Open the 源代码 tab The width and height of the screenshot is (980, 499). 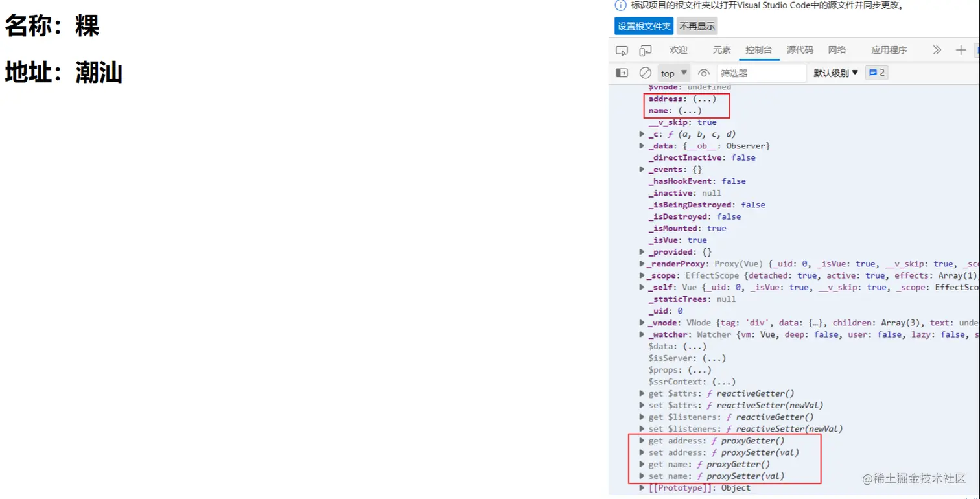(x=800, y=50)
